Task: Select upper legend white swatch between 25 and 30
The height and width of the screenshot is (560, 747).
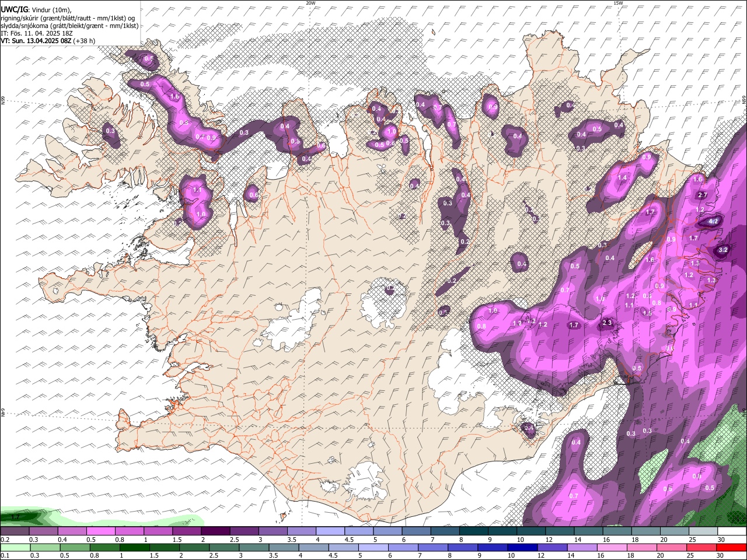Action: click(x=703, y=531)
